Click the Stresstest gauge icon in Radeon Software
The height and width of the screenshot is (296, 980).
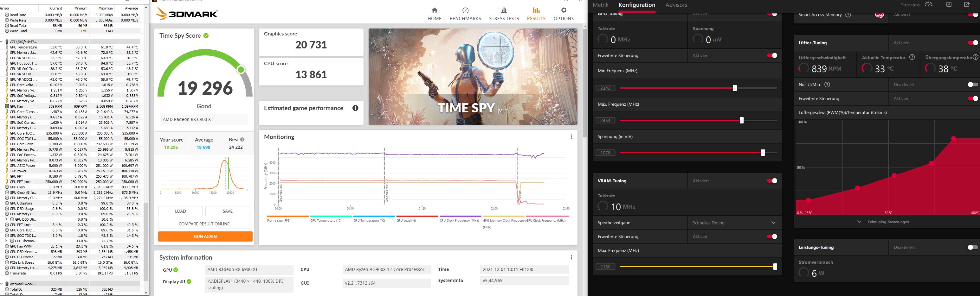tap(929, 4)
